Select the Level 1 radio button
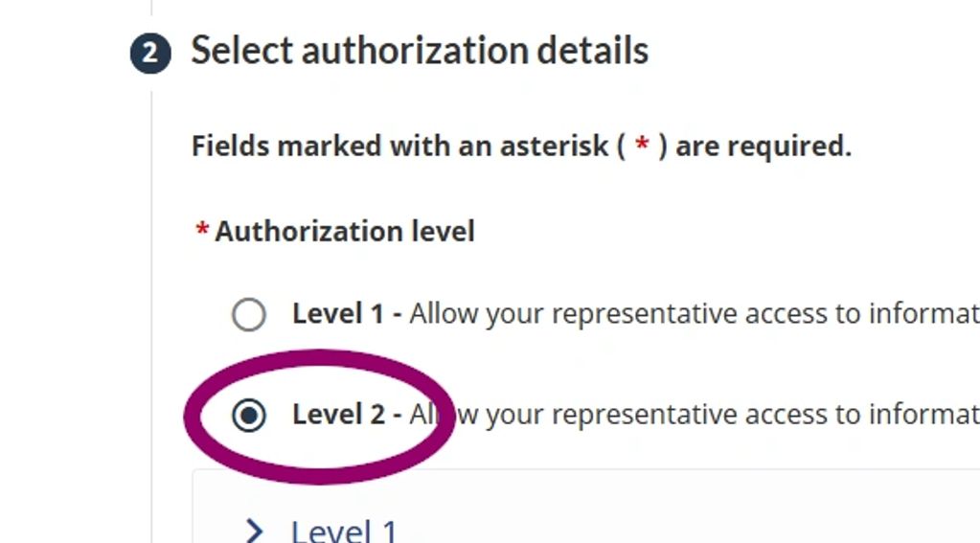Viewport: 980px width, 543px height. pos(249,314)
